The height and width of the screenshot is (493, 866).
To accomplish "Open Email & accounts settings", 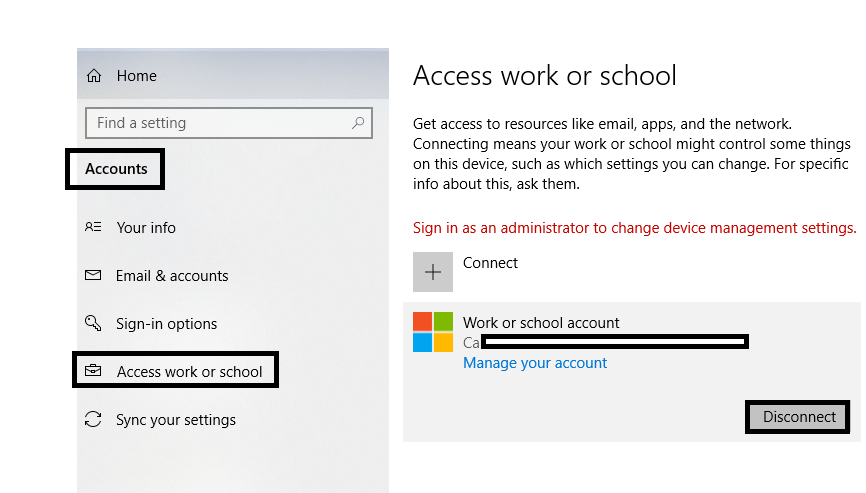I will pyautogui.click(x=172, y=275).
